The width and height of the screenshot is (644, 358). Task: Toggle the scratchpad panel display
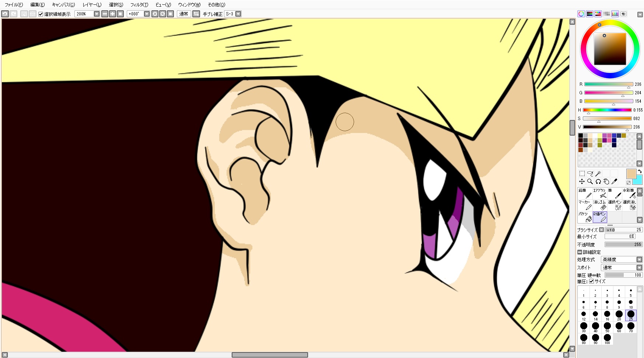point(623,14)
